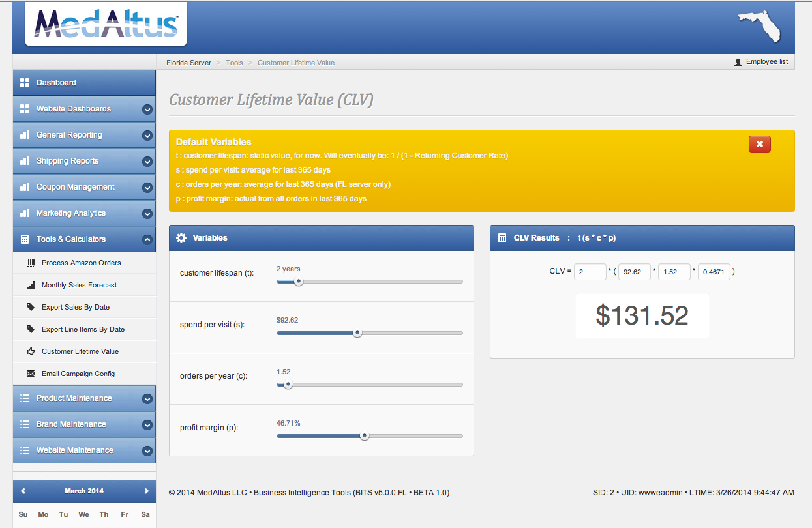The width and height of the screenshot is (812, 528).
Task: Click the MedAltus logo
Action: tap(106, 24)
